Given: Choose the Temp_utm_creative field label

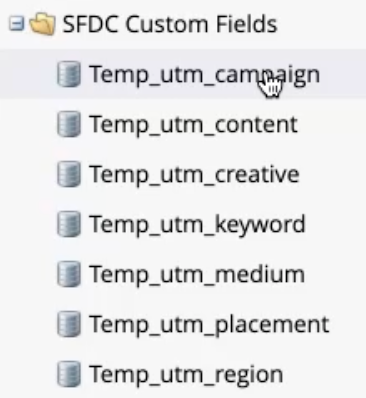Looking at the screenshot, I should click(x=194, y=174).
